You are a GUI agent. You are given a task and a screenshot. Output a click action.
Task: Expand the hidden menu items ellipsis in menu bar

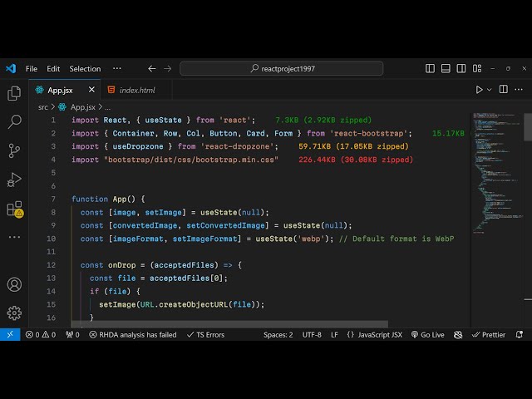(x=116, y=69)
